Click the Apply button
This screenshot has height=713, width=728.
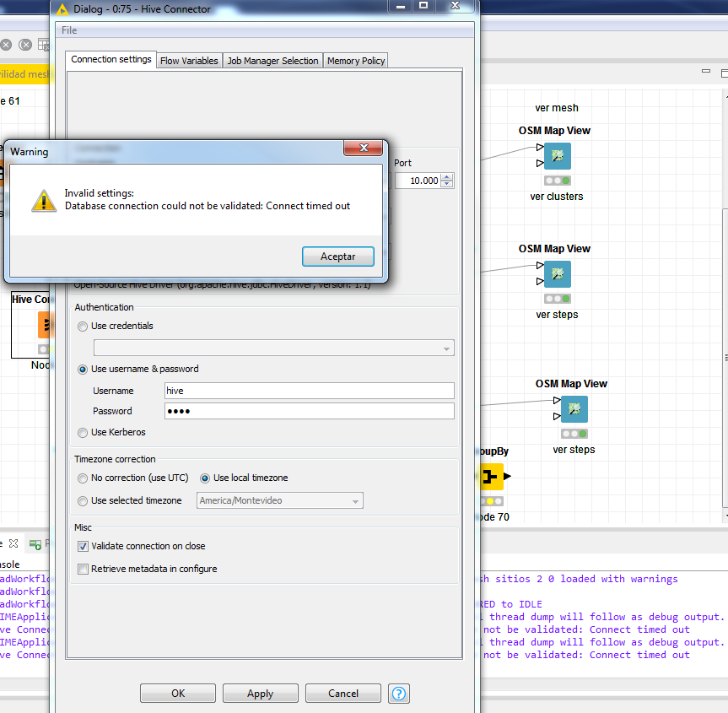point(260,694)
